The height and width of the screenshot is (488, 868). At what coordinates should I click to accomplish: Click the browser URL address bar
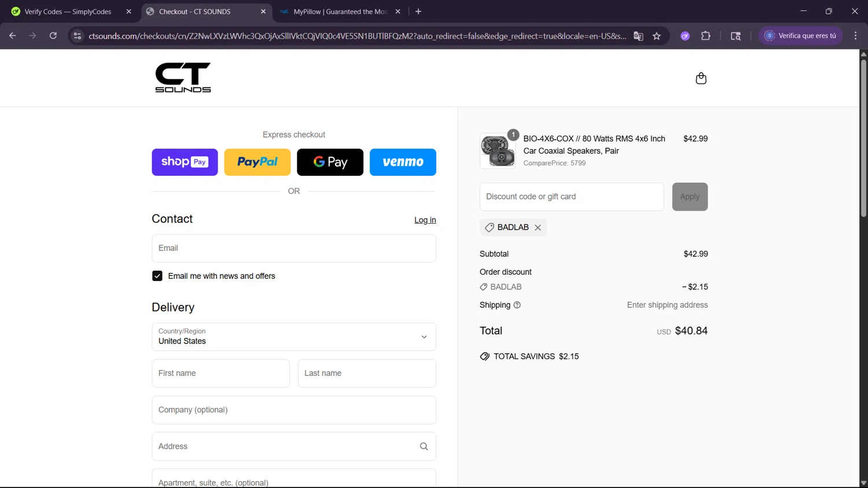pos(357,36)
